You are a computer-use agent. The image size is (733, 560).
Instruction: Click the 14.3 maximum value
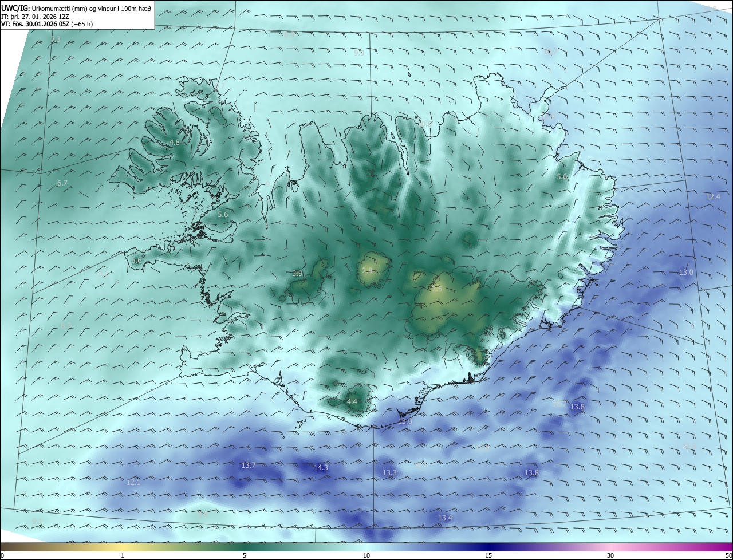[x=321, y=468]
